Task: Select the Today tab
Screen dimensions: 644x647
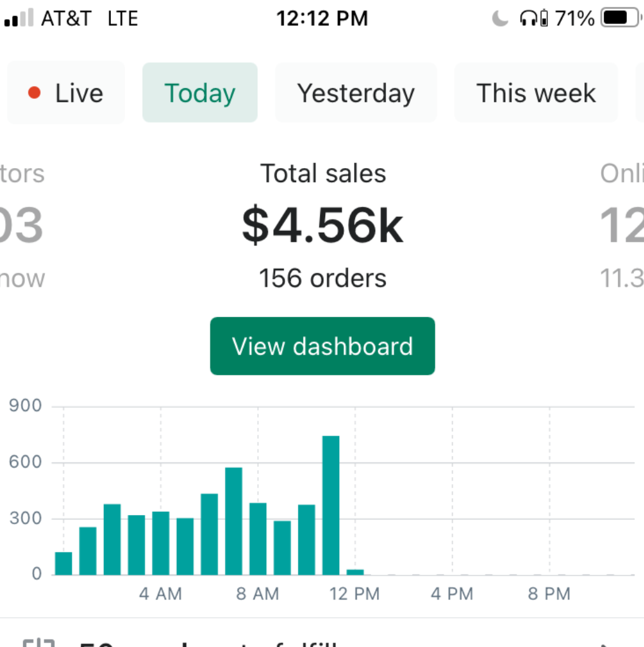Action: (200, 93)
